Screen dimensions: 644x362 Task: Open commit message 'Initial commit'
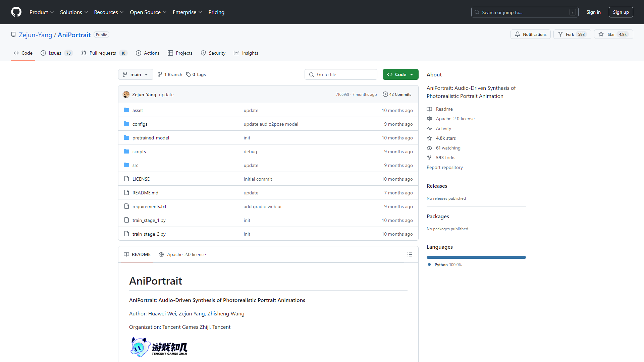(258, 179)
